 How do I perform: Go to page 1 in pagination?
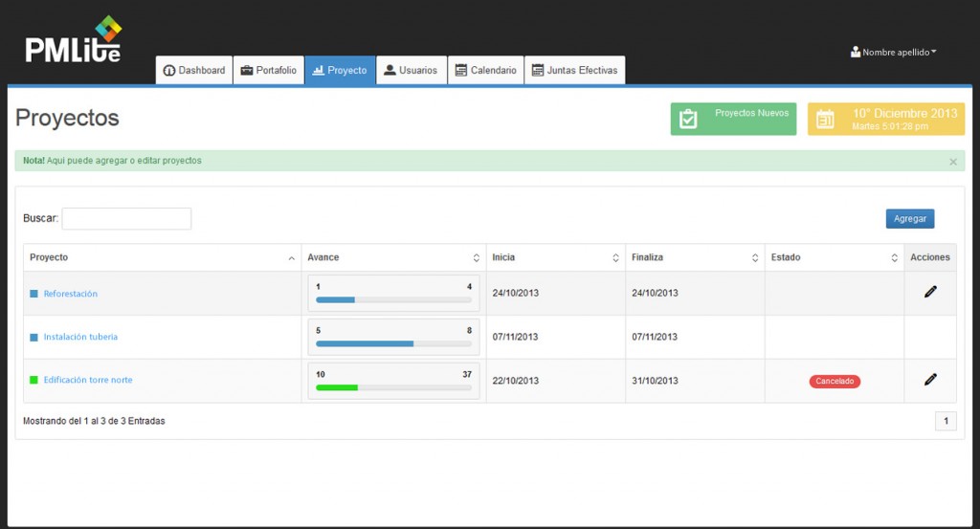click(x=946, y=421)
